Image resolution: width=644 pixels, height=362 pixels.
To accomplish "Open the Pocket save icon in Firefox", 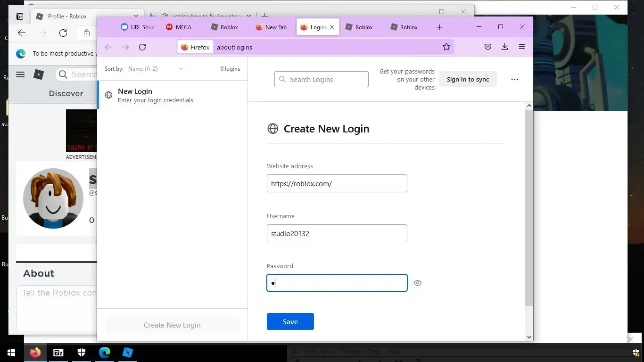I will 488,47.
